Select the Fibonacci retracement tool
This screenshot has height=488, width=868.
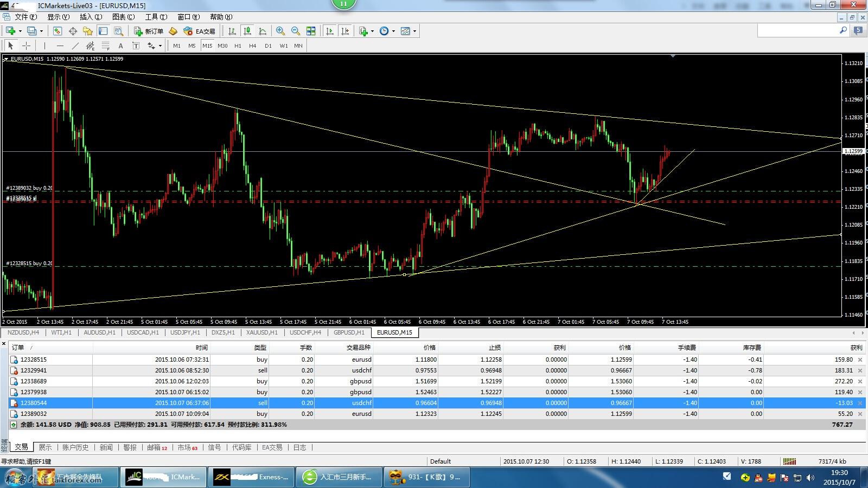pos(105,46)
